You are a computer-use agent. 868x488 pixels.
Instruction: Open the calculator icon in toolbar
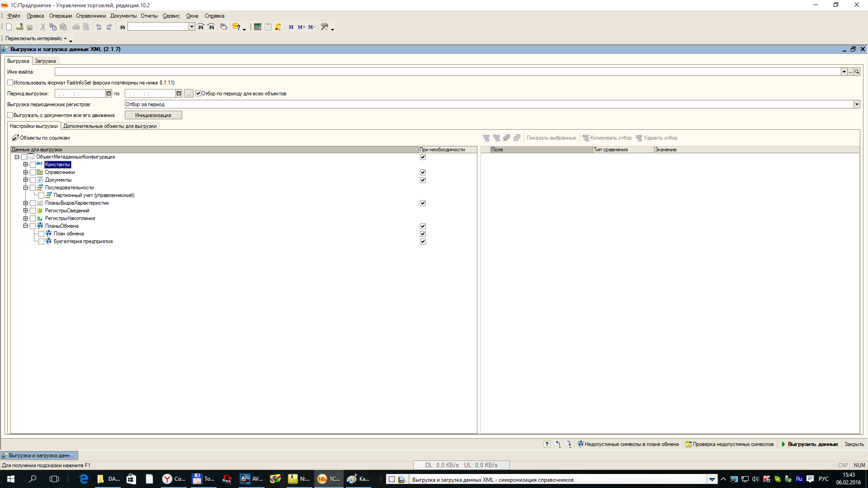point(258,27)
